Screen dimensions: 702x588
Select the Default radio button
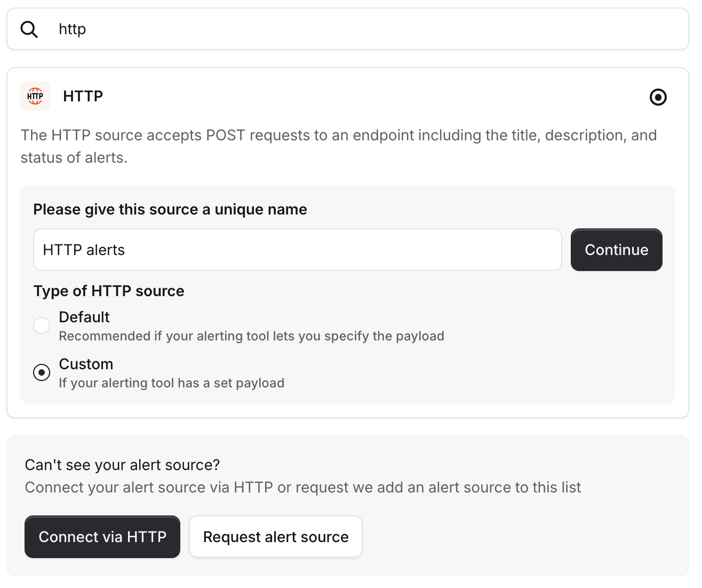(42, 325)
